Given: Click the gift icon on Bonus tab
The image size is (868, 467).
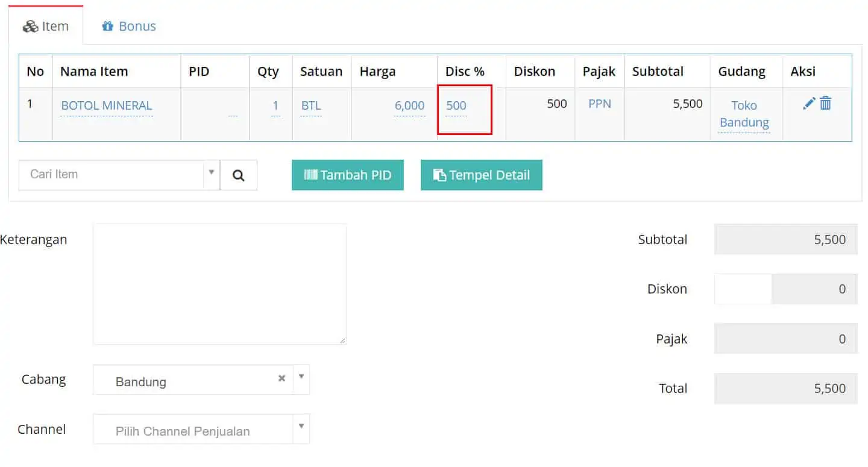Looking at the screenshot, I should [x=107, y=26].
